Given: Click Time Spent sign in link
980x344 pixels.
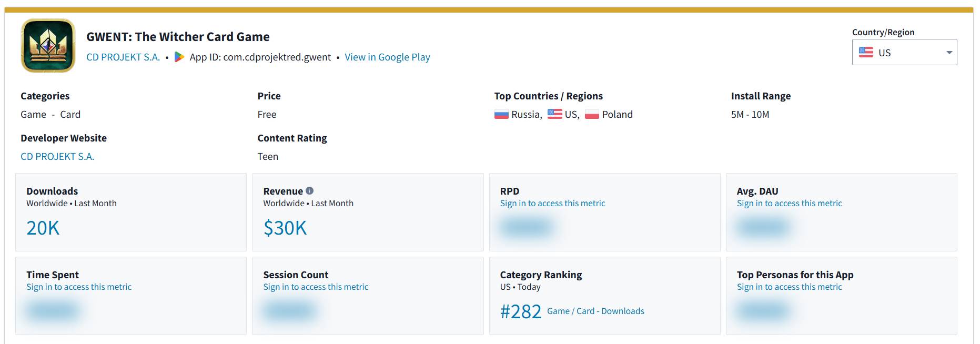Looking at the screenshot, I should 79,287.
